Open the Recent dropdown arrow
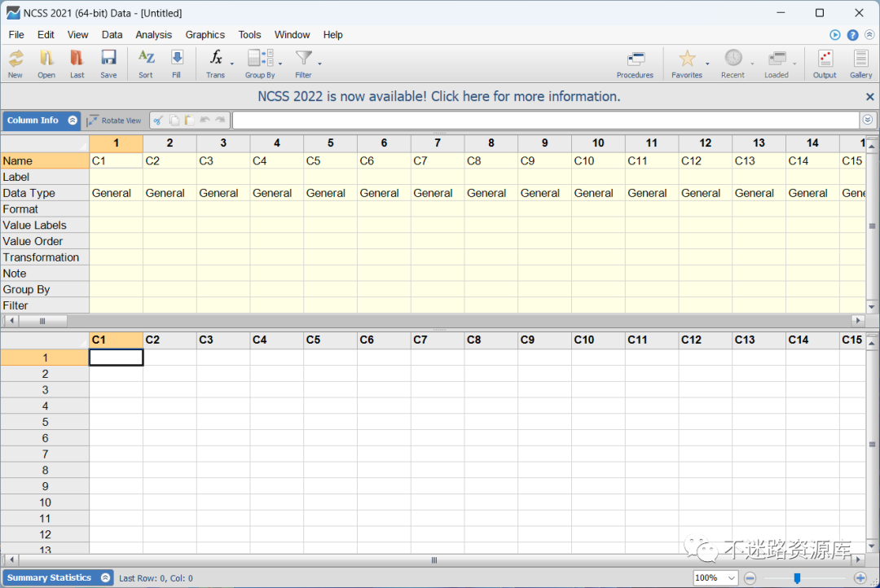This screenshot has width=880, height=588. pyautogui.click(x=752, y=64)
